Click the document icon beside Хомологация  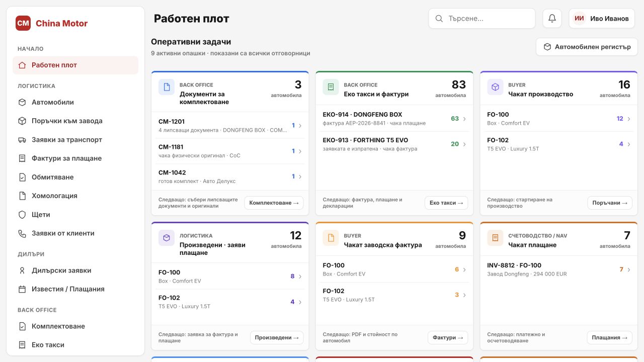[22, 196]
